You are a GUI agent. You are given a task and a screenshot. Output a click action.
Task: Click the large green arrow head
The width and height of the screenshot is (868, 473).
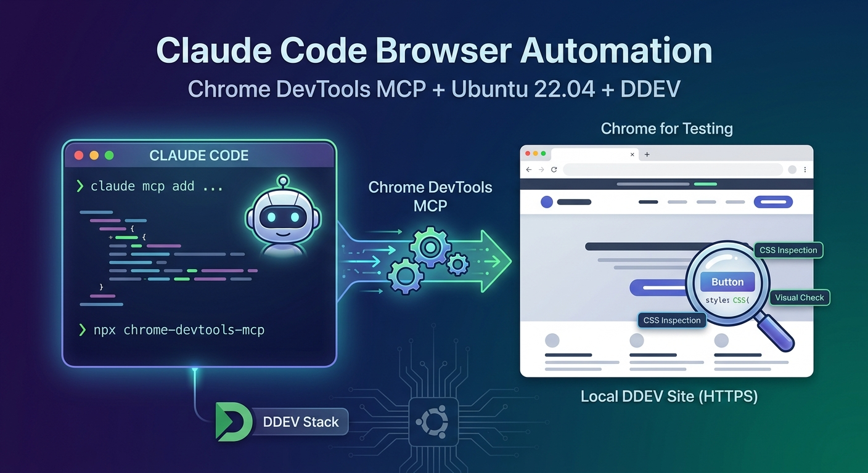click(496, 261)
